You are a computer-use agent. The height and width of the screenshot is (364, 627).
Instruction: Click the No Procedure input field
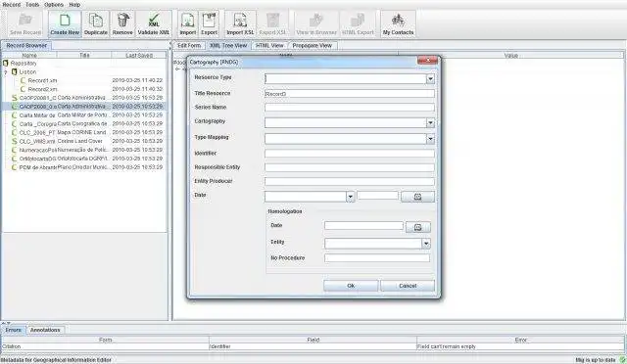377,258
